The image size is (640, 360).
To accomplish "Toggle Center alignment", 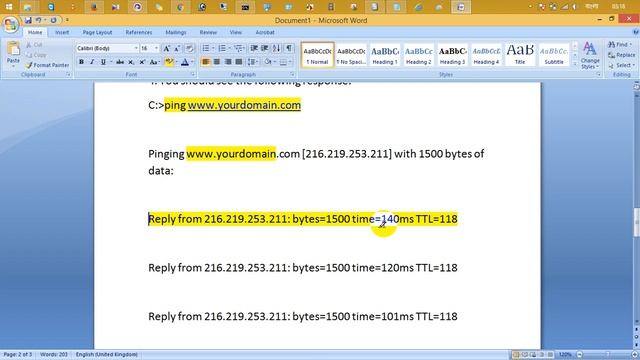I will coord(217,62).
